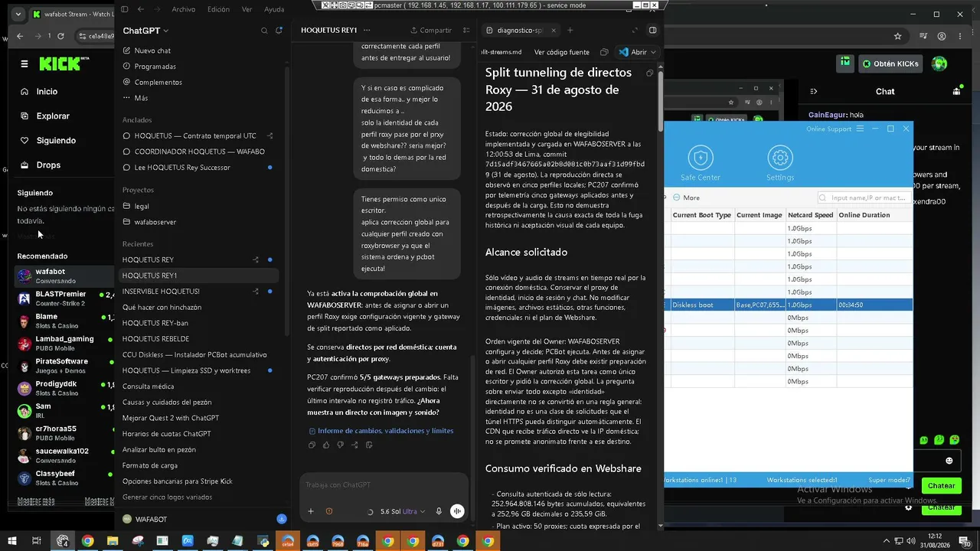Open the Kick shop icon next to Obtén KICKs
Viewport: 980px width, 551px height.
pos(844,63)
